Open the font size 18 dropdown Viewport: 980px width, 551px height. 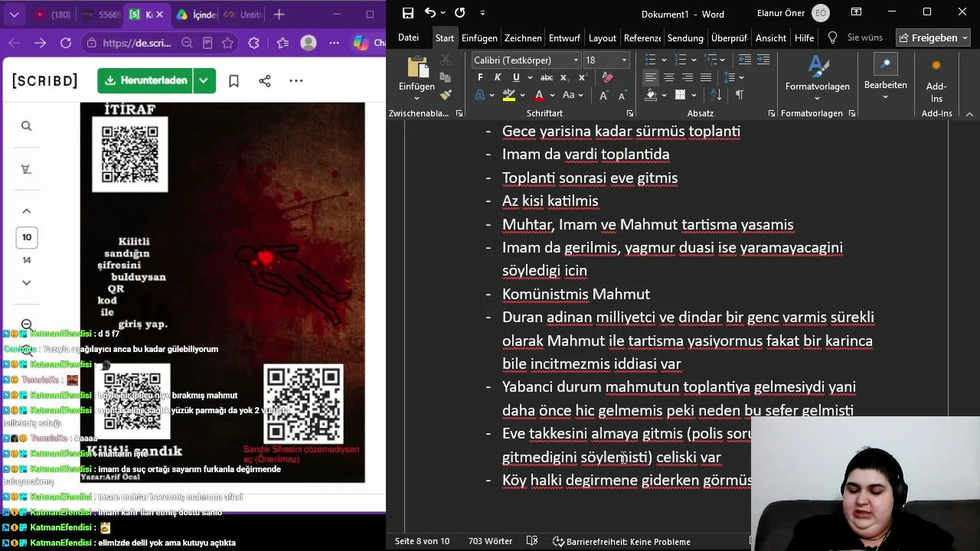624,60
